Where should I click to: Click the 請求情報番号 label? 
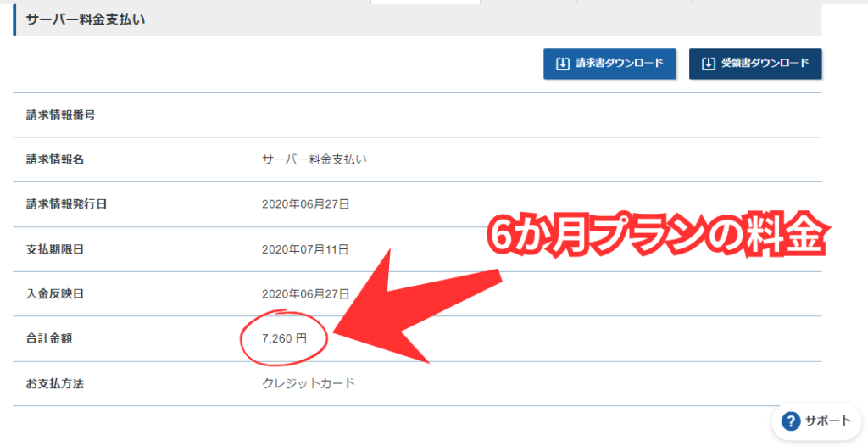(x=60, y=115)
